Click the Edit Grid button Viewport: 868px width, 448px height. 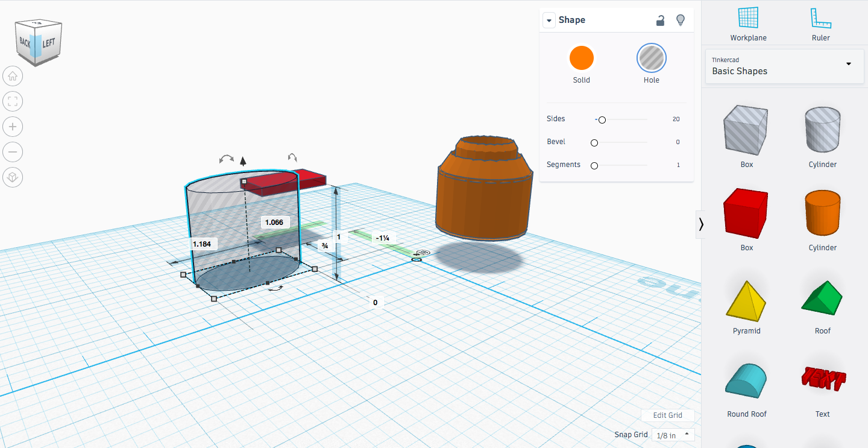click(668, 415)
